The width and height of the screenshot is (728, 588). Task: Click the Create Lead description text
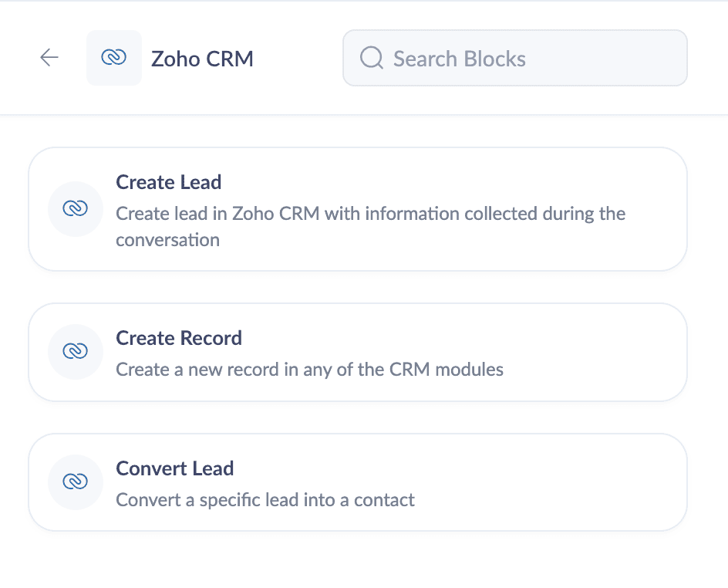370,214
